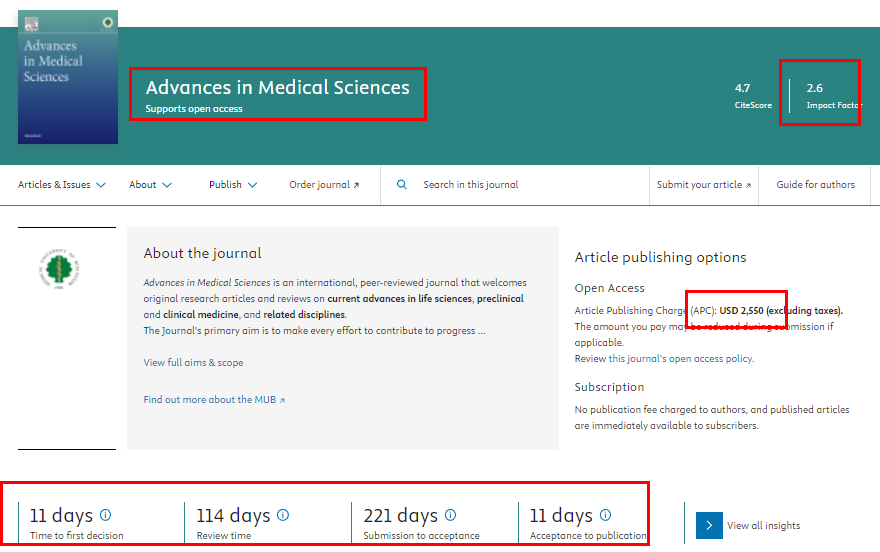Click info icon next to 221 days

[x=450, y=515]
